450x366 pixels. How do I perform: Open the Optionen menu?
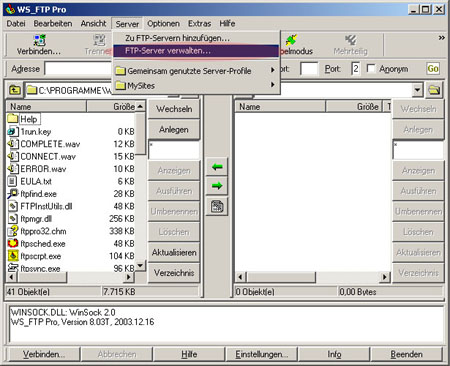click(163, 24)
